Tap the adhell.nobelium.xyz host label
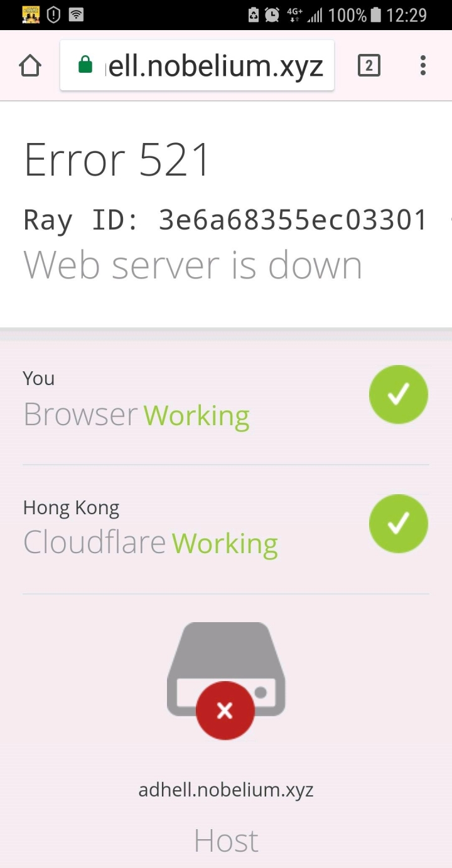Viewport: 452px width, 868px height. tap(226, 790)
